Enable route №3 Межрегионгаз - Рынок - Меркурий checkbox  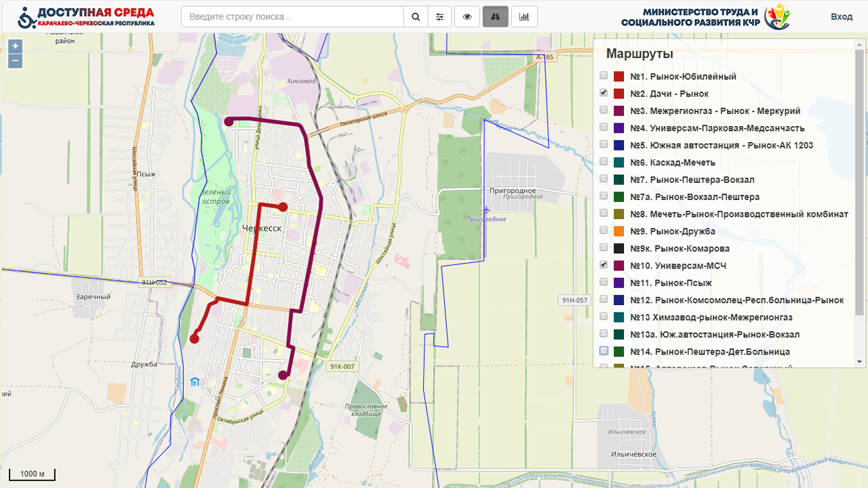[x=604, y=110]
